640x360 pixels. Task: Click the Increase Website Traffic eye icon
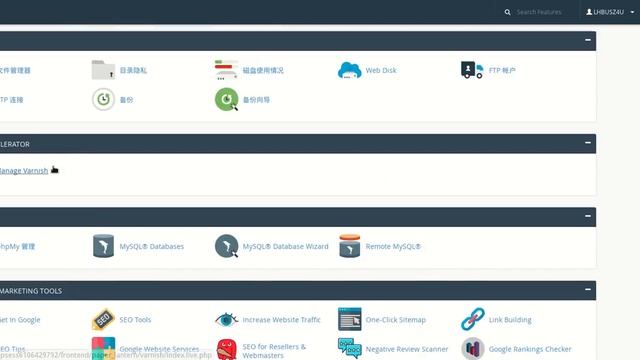(x=227, y=319)
